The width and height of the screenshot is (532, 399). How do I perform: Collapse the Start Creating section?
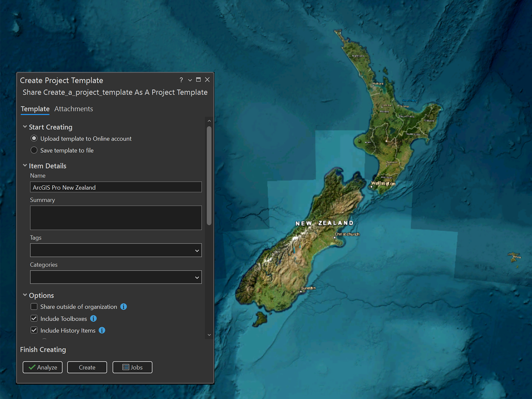25,127
